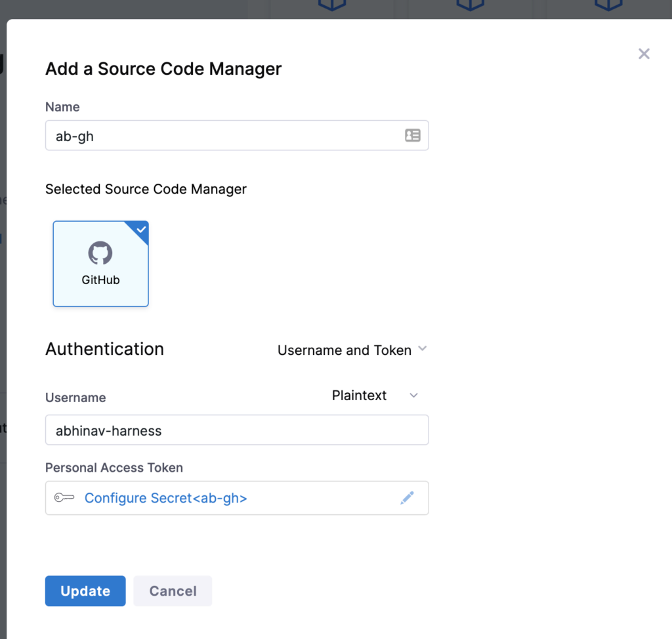Edit the Username field with abhinav-harness
The height and width of the screenshot is (639, 672).
237,430
